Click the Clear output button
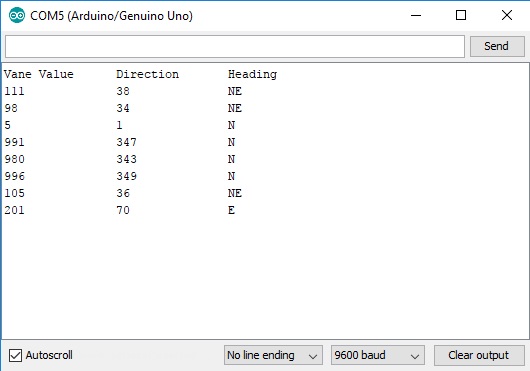The image size is (530, 371). (x=479, y=355)
